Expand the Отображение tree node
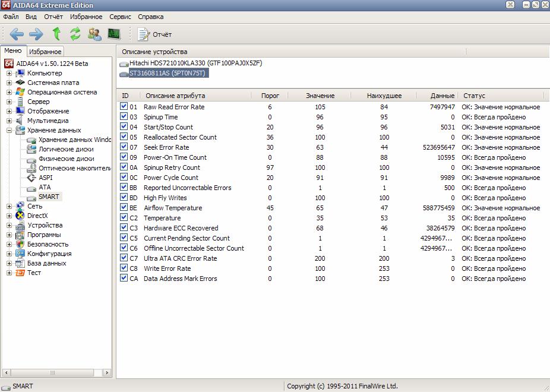Viewport: 550px width, 392px height. click(9, 111)
